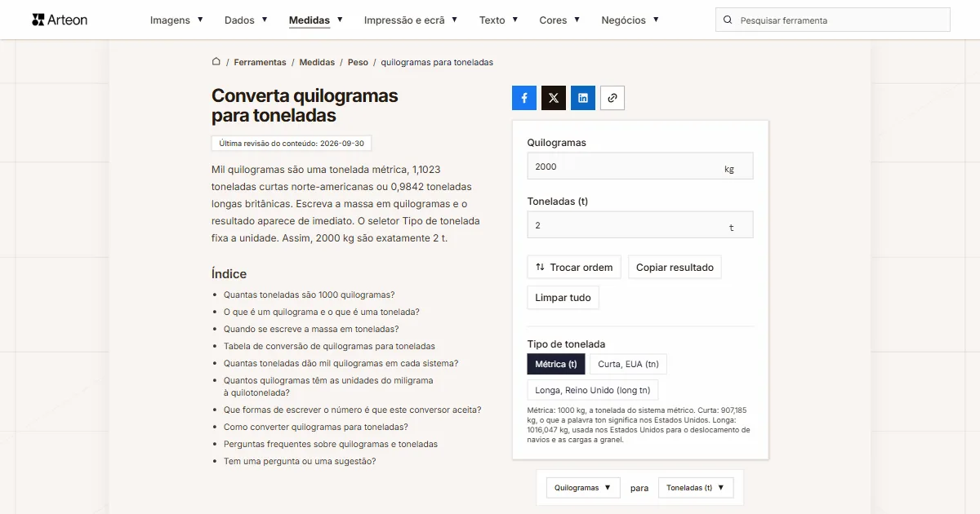
Task: Click the home breadcrumb icon
Action: (x=216, y=62)
